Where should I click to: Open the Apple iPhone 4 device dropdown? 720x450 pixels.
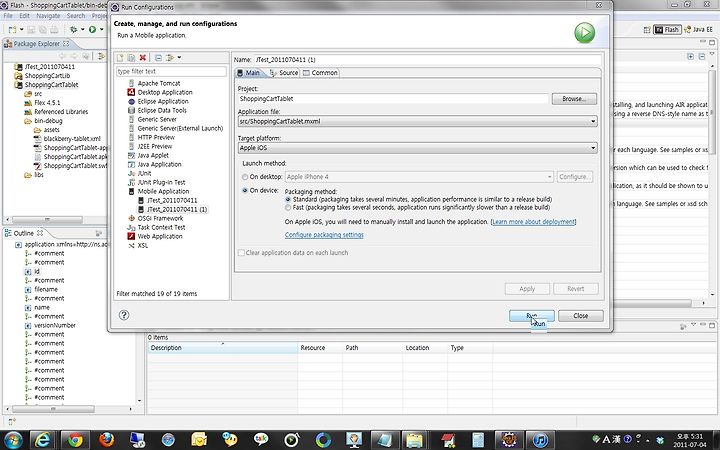419,177
